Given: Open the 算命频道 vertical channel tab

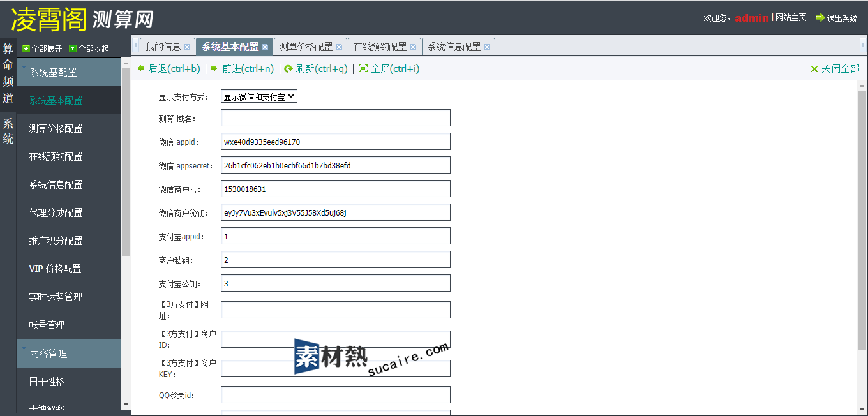Looking at the screenshot, I should [8, 73].
